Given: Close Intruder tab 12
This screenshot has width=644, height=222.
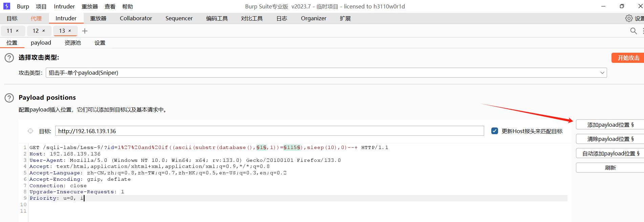Looking at the screenshot, I should tap(44, 31).
